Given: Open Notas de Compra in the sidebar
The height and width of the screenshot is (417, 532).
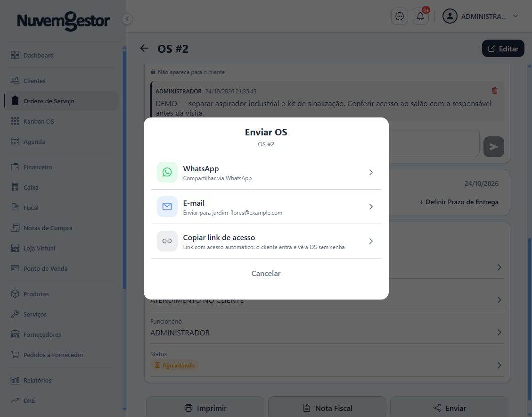Looking at the screenshot, I should [61, 228].
